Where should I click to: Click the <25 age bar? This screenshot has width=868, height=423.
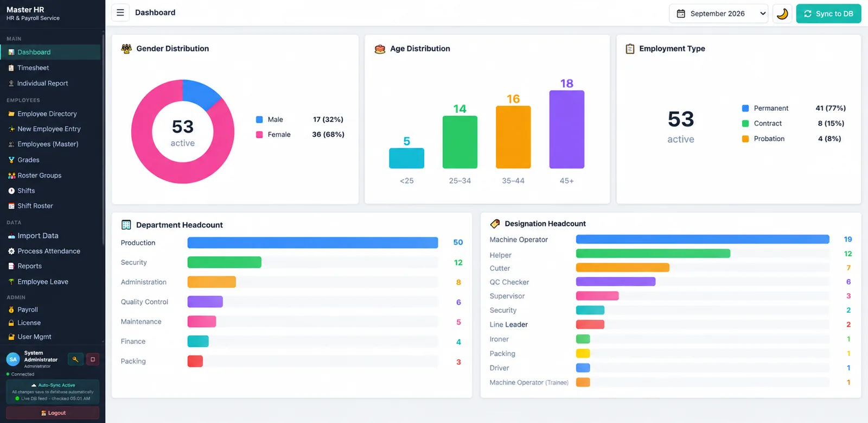coord(406,158)
